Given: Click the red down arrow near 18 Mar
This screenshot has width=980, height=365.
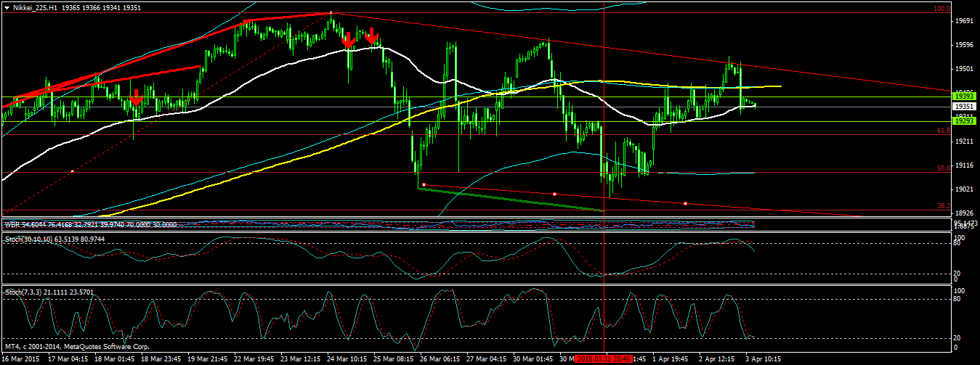Looking at the screenshot, I should pos(136,99).
